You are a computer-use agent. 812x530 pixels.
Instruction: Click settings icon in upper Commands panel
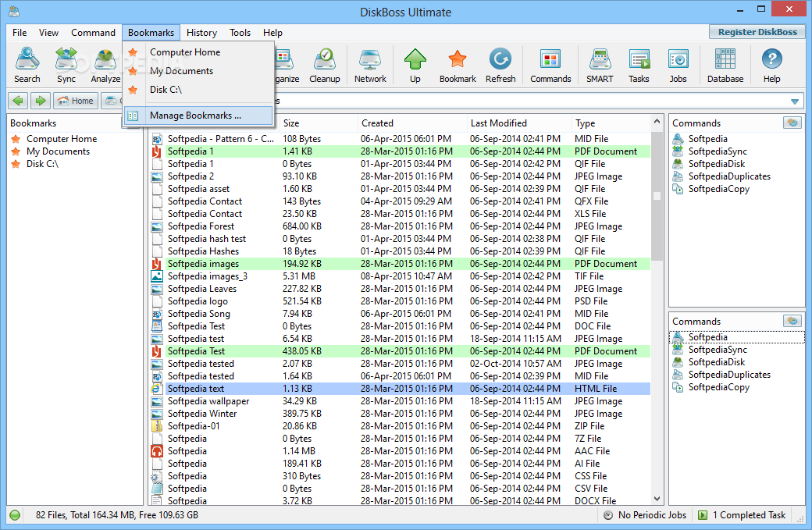pos(792,123)
